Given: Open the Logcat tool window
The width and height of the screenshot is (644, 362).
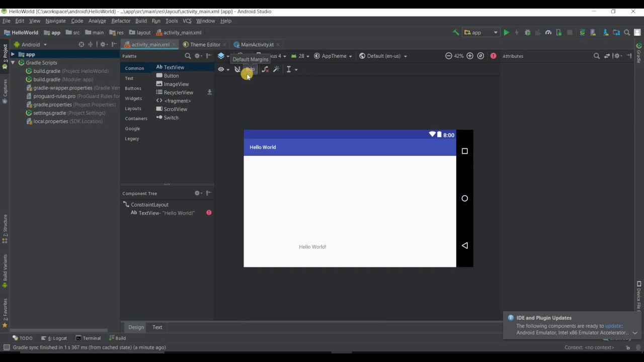Looking at the screenshot, I should 54,338.
